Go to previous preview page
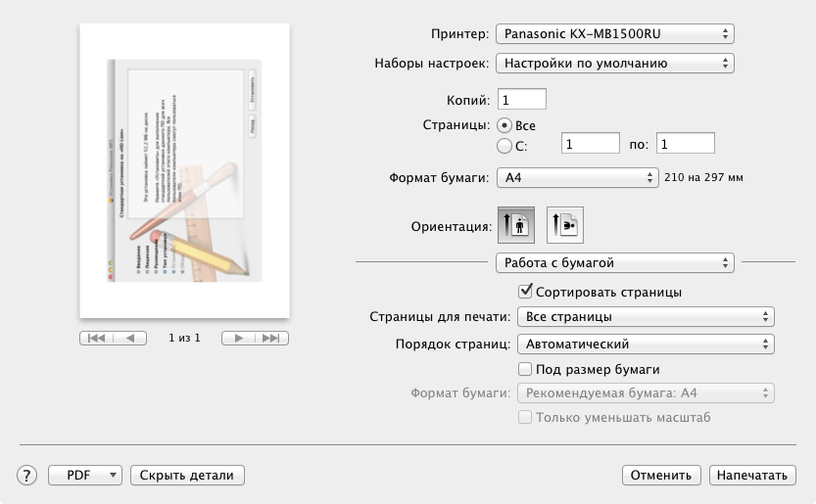The width and height of the screenshot is (816, 504). click(x=130, y=338)
